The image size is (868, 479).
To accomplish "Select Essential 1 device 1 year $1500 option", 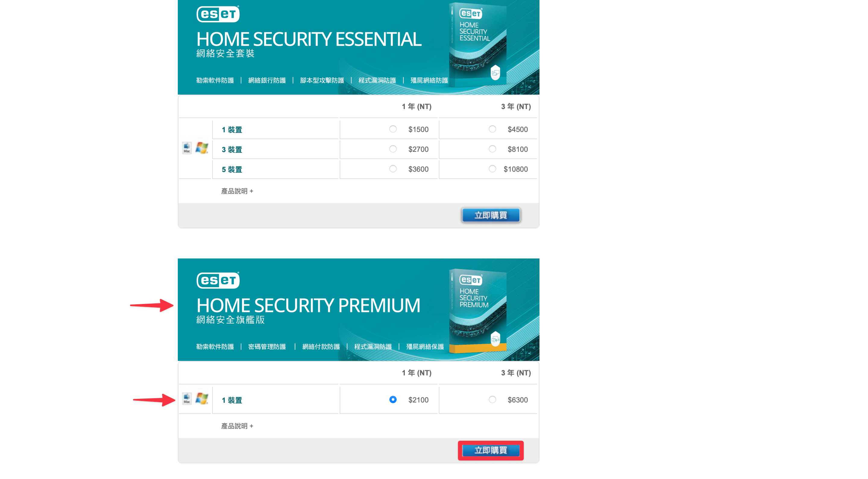I will [393, 129].
